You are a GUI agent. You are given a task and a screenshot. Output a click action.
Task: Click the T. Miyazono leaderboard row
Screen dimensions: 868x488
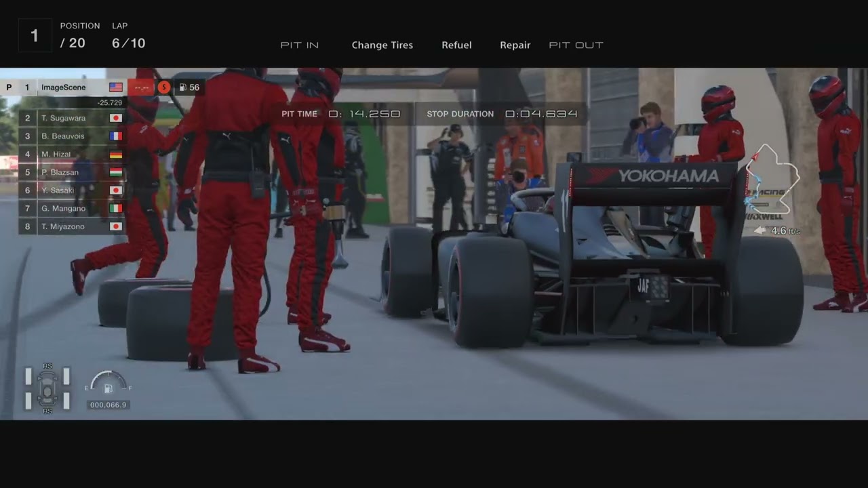pyautogui.click(x=72, y=226)
